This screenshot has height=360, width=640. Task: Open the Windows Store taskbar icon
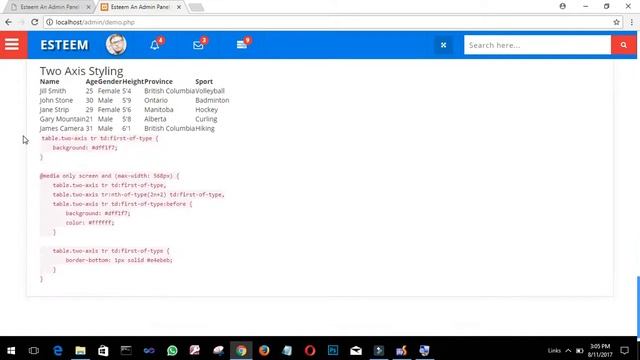pos(103,350)
